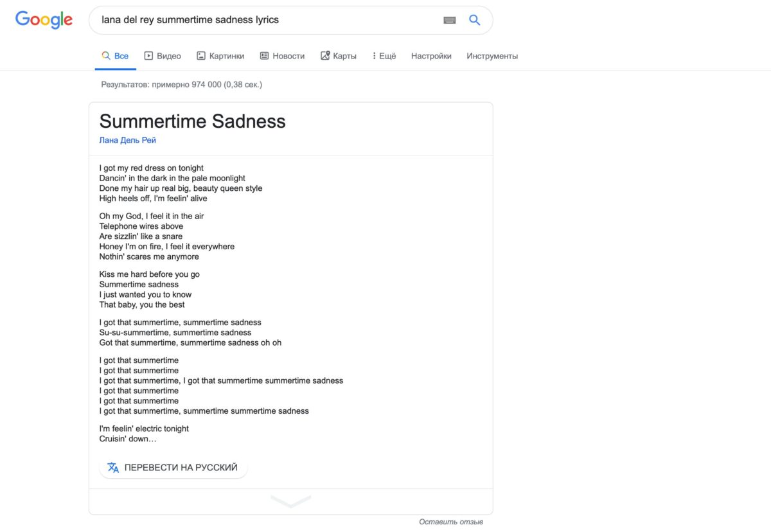Click the Оставить отзыв feedback link
The height and width of the screenshot is (532, 771).
pos(451,522)
